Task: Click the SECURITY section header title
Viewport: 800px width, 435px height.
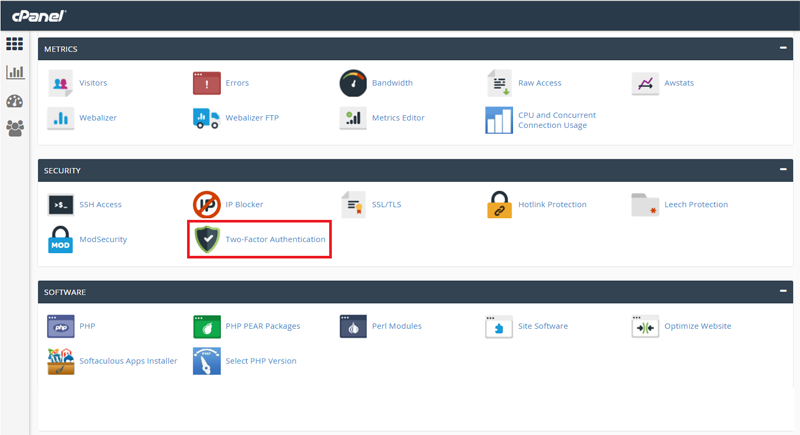Action: [62, 171]
